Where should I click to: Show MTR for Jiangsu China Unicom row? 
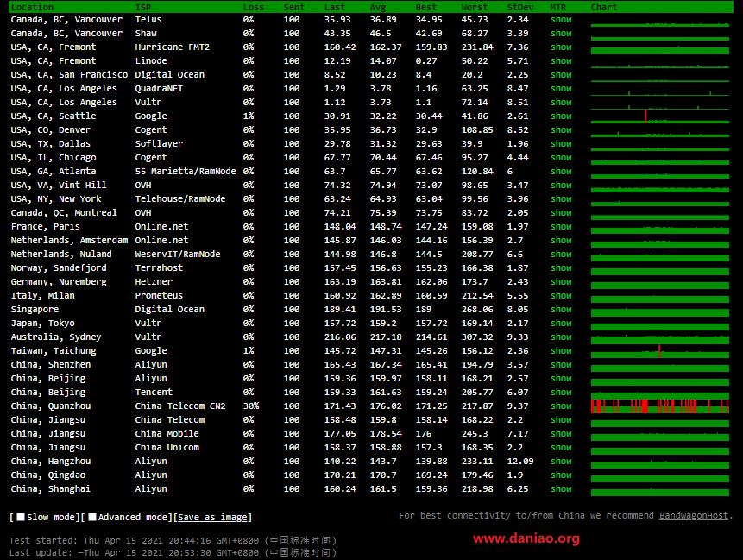pyautogui.click(x=561, y=447)
